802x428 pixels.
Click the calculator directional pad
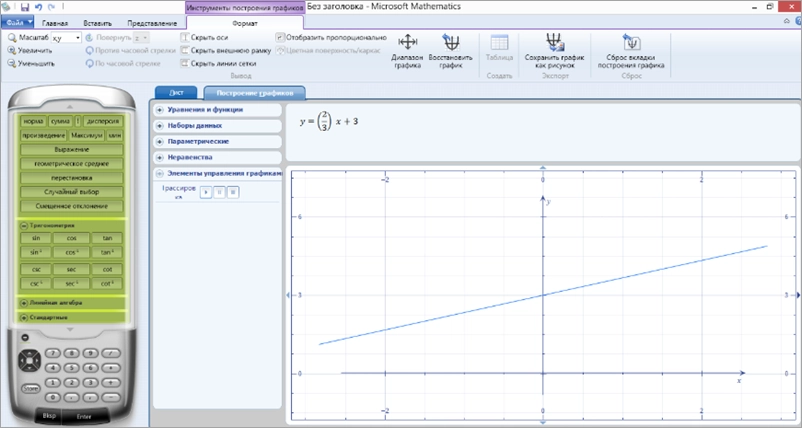[x=30, y=361]
